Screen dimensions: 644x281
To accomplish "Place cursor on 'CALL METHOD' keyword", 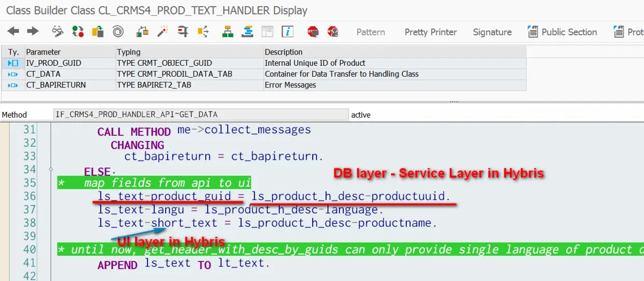I will [134, 132].
